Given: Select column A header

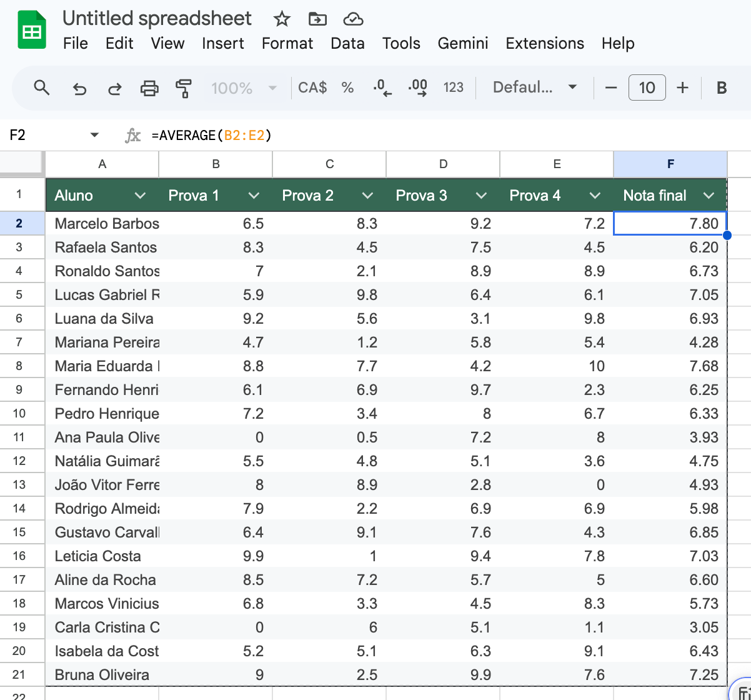Looking at the screenshot, I should pos(102,164).
